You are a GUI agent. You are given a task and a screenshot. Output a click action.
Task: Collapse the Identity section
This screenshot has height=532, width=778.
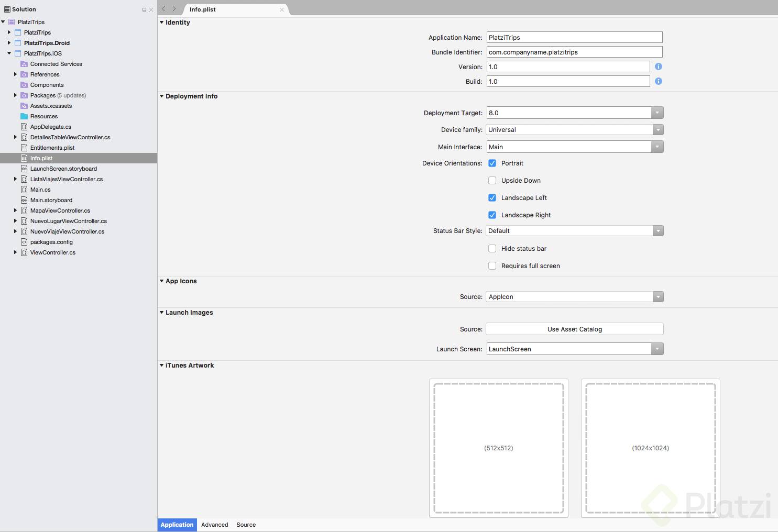[161, 23]
